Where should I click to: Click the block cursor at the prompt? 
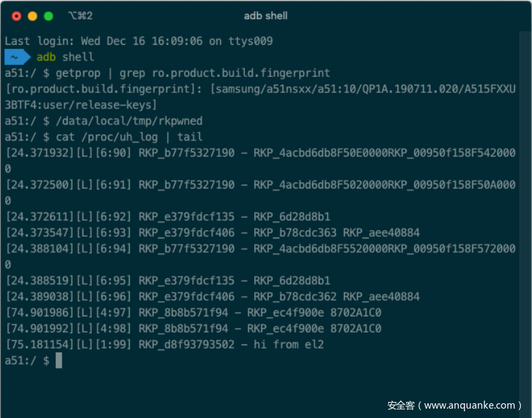(x=59, y=360)
